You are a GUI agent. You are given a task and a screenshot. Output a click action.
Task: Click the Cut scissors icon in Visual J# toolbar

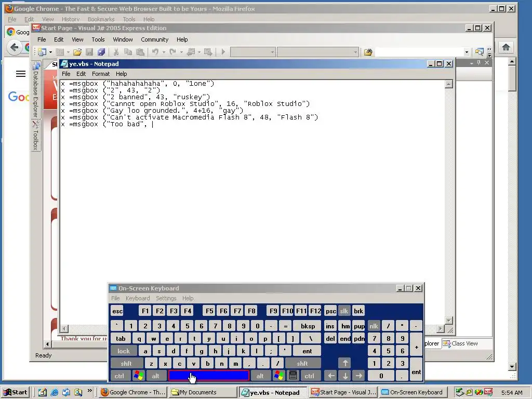coord(116,52)
